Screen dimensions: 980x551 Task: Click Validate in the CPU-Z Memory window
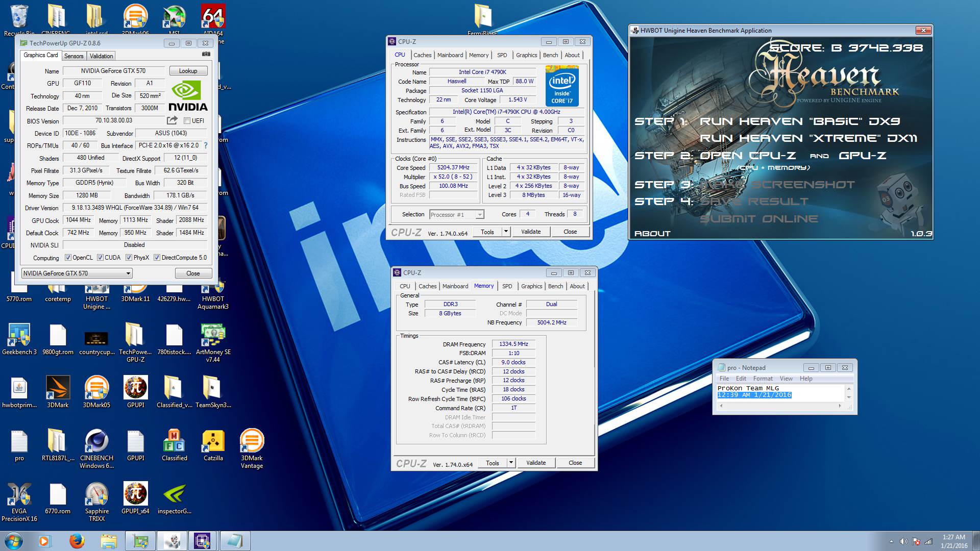(x=536, y=463)
